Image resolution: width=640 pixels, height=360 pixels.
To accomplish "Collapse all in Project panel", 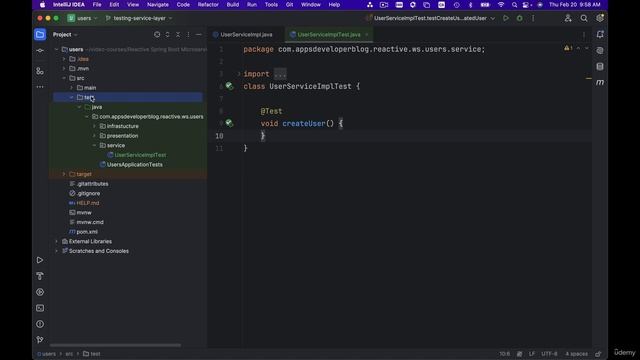I will (178, 35).
